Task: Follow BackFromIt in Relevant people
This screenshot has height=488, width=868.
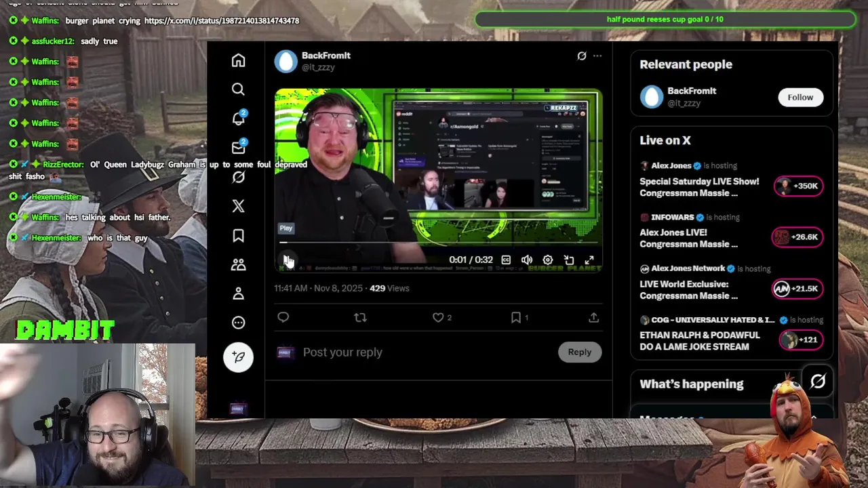Action: click(800, 97)
